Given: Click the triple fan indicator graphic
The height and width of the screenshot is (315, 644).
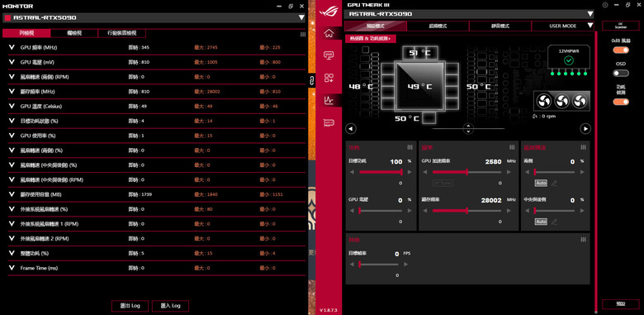Looking at the screenshot, I should pyautogui.click(x=561, y=101).
